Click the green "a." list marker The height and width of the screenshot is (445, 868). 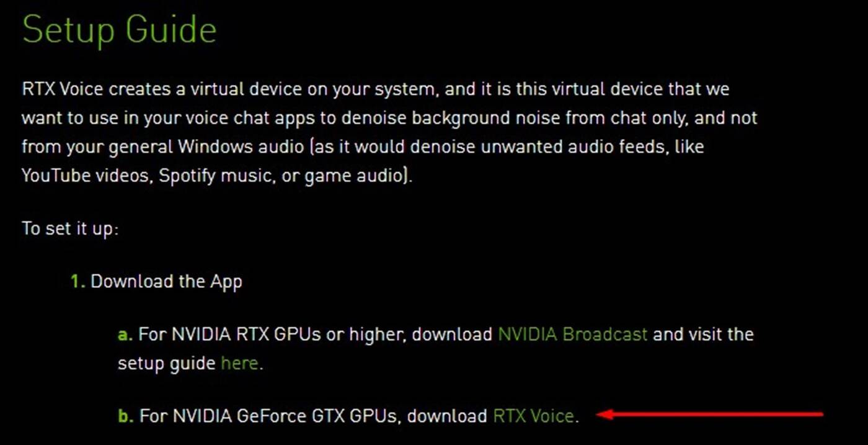125,335
